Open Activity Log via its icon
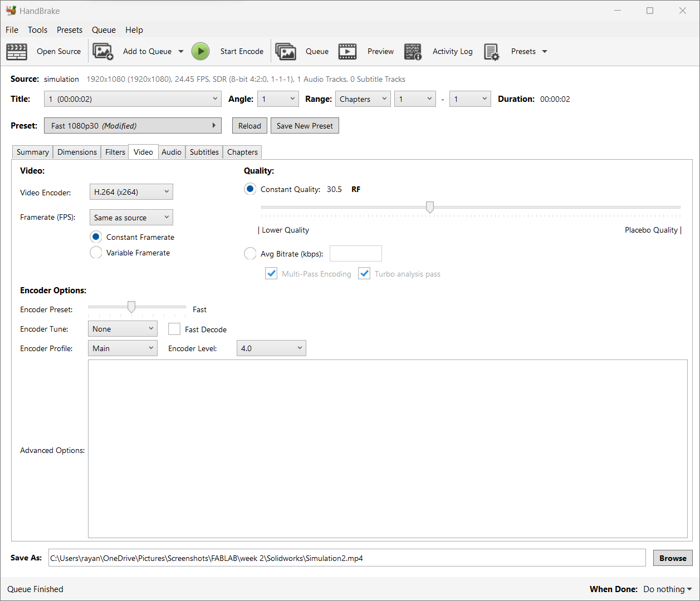This screenshot has height=601, width=700. pos(413,51)
